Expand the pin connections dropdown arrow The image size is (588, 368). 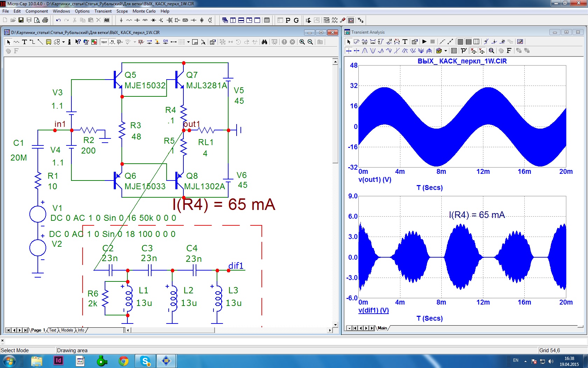click(x=135, y=42)
